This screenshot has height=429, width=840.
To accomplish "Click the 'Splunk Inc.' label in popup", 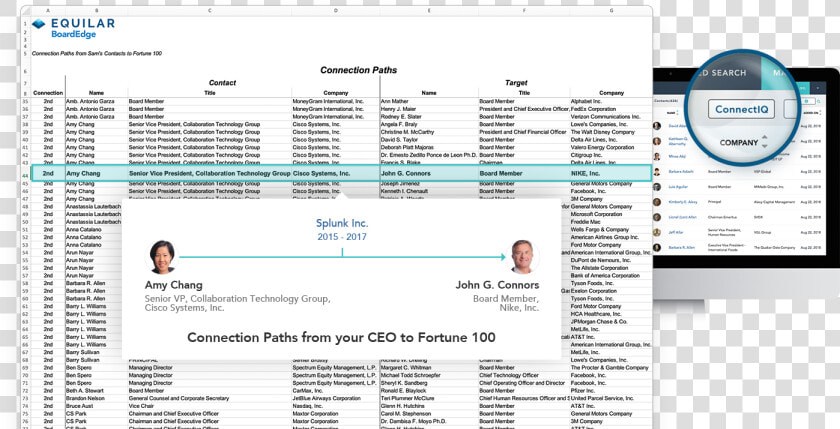I will 342,223.
